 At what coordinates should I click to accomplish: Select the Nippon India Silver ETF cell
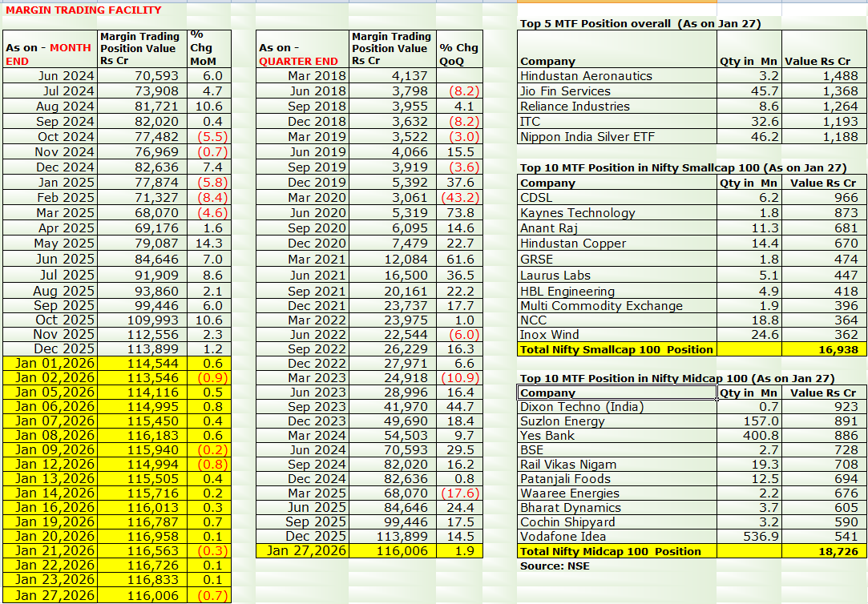pos(616,137)
